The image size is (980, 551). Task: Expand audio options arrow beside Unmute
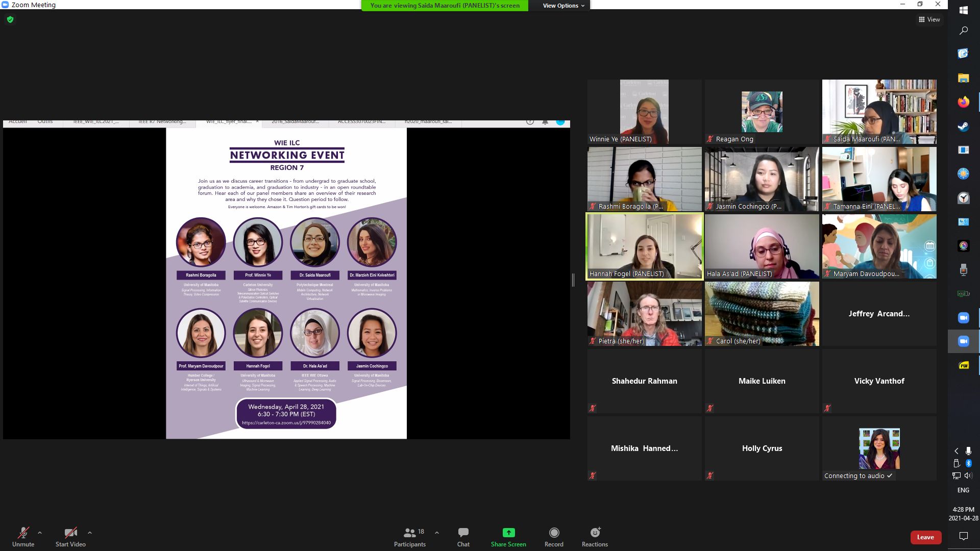click(x=40, y=533)
